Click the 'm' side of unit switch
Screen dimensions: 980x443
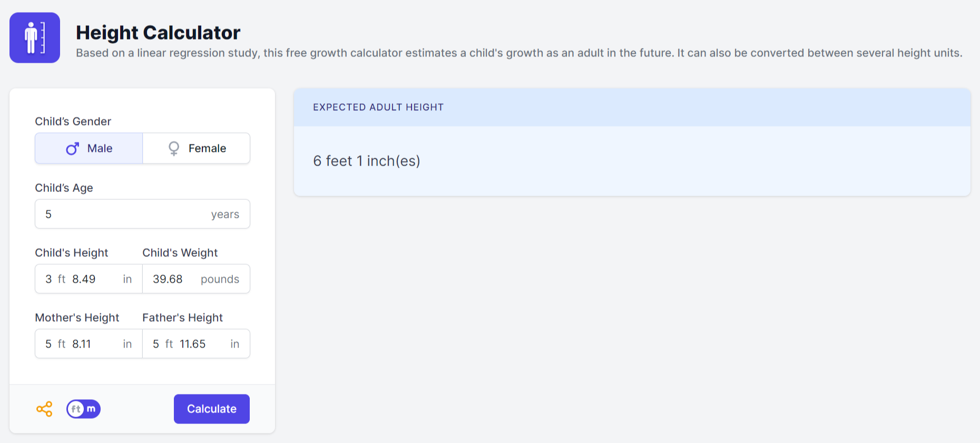91,408
